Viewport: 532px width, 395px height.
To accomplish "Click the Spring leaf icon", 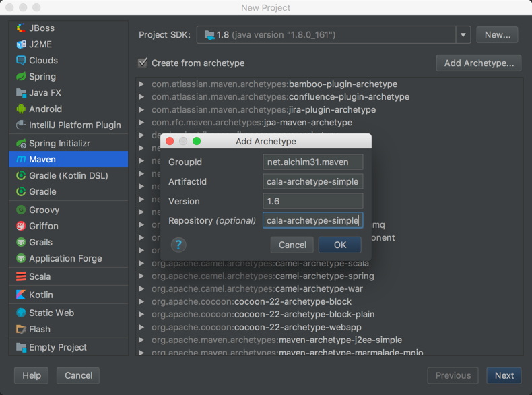I will (x=21, y=76).
